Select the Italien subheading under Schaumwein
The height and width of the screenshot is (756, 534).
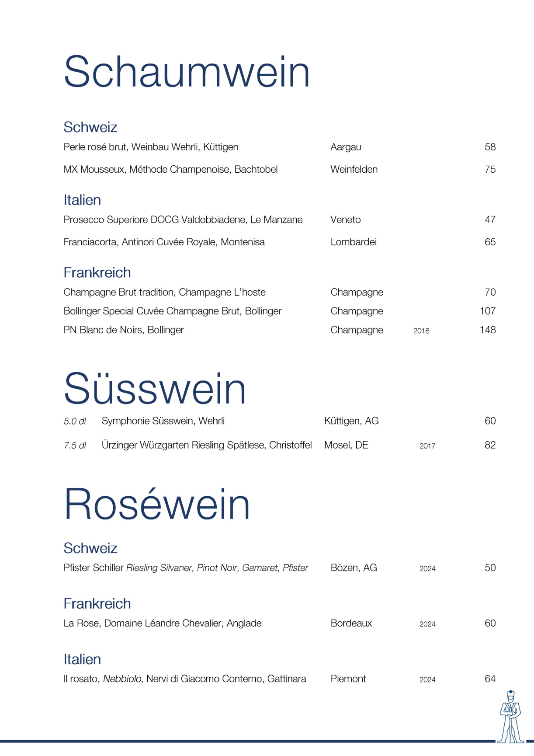click(82, 200)
